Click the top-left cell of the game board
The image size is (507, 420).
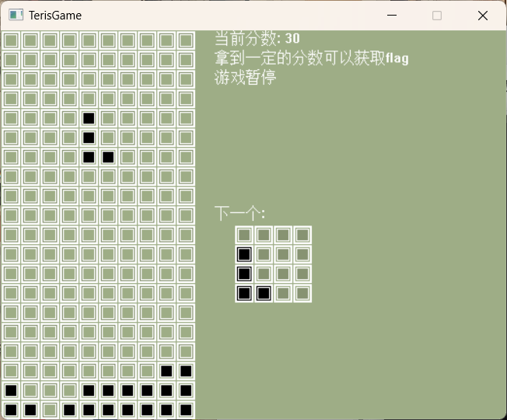11,40
